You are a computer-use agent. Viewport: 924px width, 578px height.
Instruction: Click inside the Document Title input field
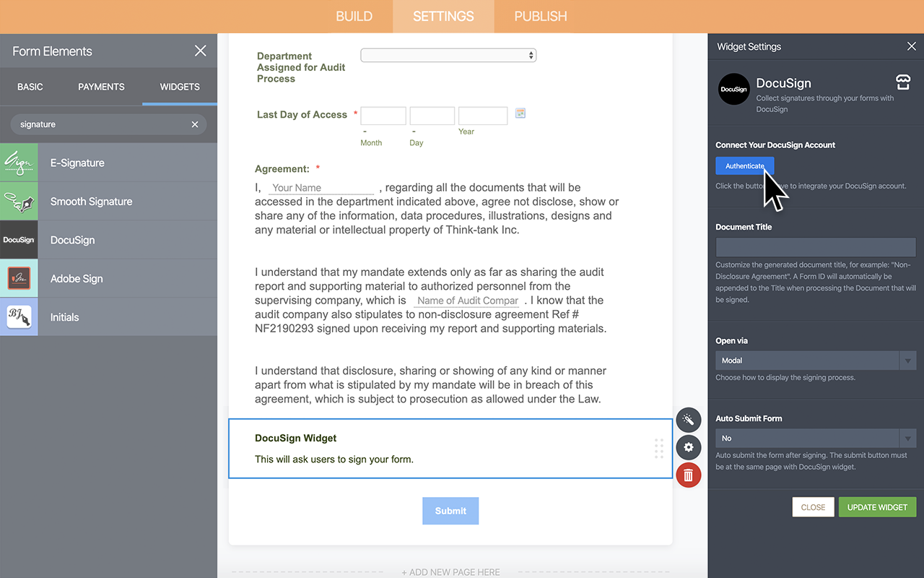tap(815, 246)
